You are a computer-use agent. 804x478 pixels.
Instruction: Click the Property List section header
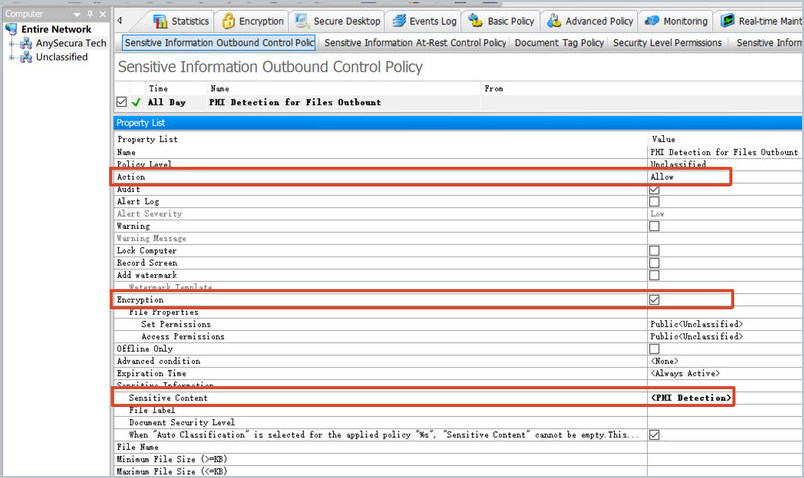pyautogui.click(x=457, y=123)
